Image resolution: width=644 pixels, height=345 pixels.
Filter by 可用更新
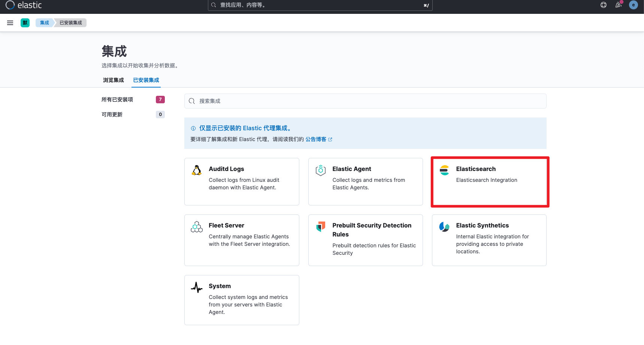click(112, 115)
